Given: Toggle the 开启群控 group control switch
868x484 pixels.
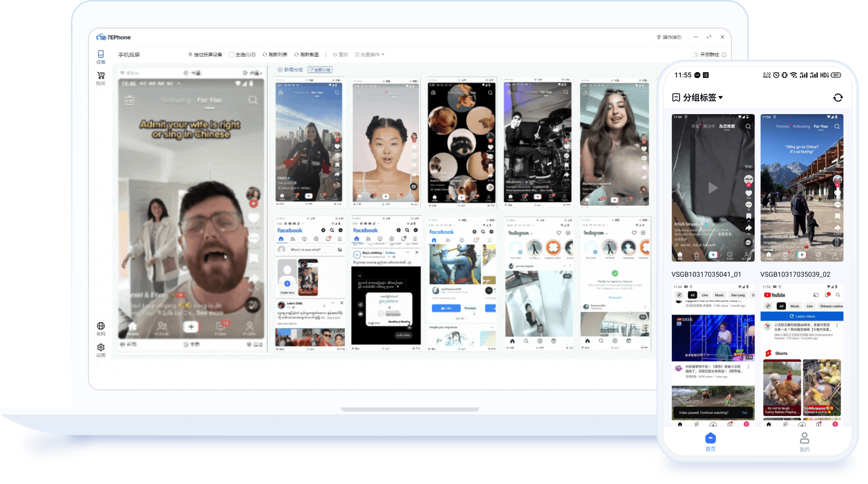Looking at the screenshot, I should (x=694, y=55).
